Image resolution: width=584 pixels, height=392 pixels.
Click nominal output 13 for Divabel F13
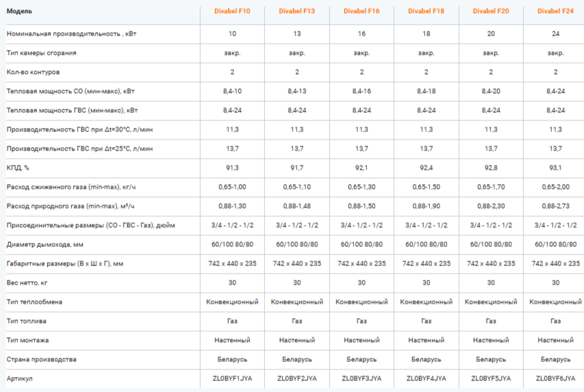[x=297, y=34]
